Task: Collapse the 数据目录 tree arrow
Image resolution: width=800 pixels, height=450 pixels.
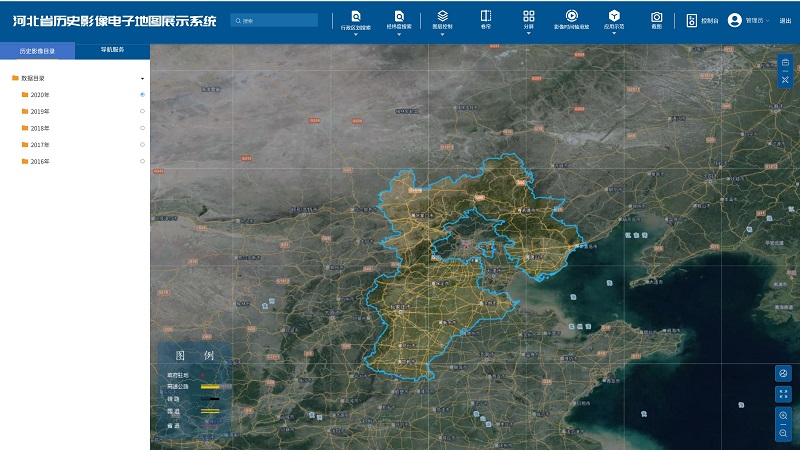Action: click(x=143, y=78)
